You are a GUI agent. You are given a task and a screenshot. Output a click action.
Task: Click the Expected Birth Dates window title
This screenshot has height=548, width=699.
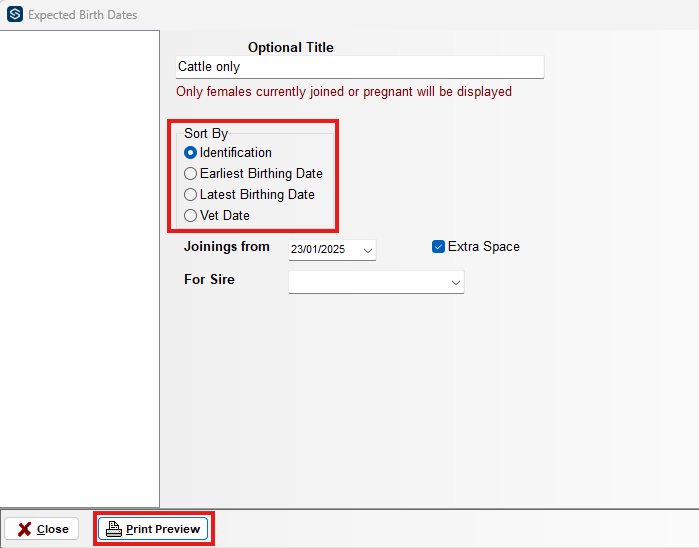pyautogui.click(x=83, y=15)
